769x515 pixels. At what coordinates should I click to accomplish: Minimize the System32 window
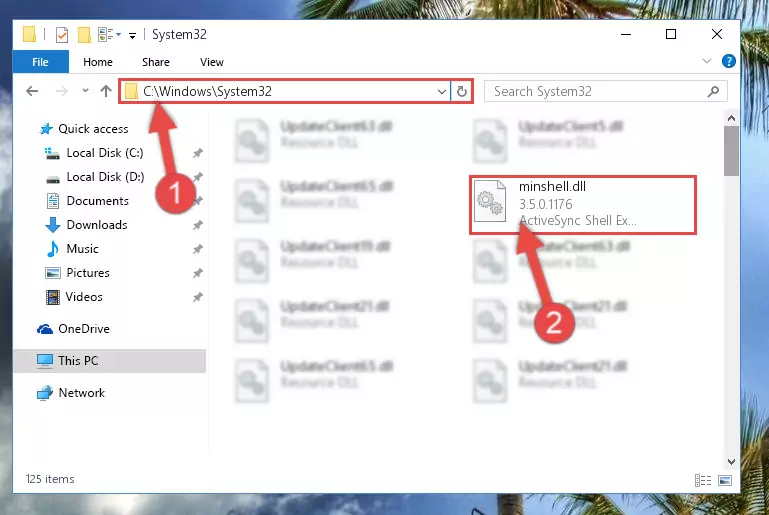(626, 34)
